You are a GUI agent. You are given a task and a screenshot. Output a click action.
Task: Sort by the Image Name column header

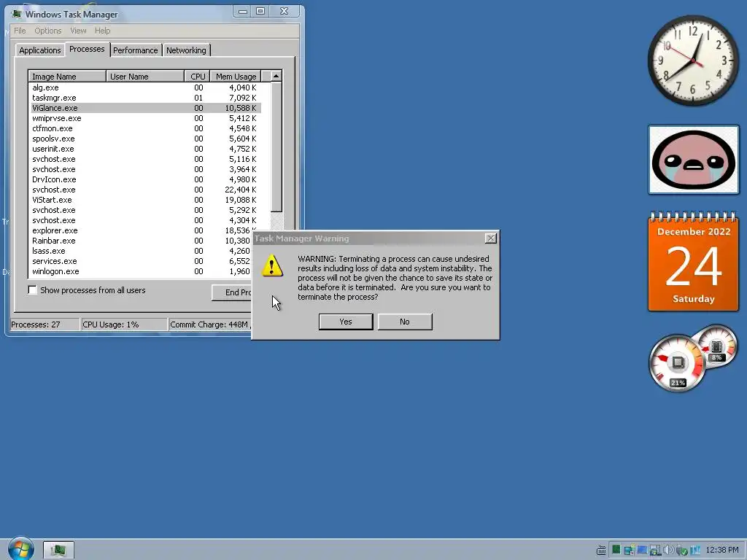click(67, 76)
